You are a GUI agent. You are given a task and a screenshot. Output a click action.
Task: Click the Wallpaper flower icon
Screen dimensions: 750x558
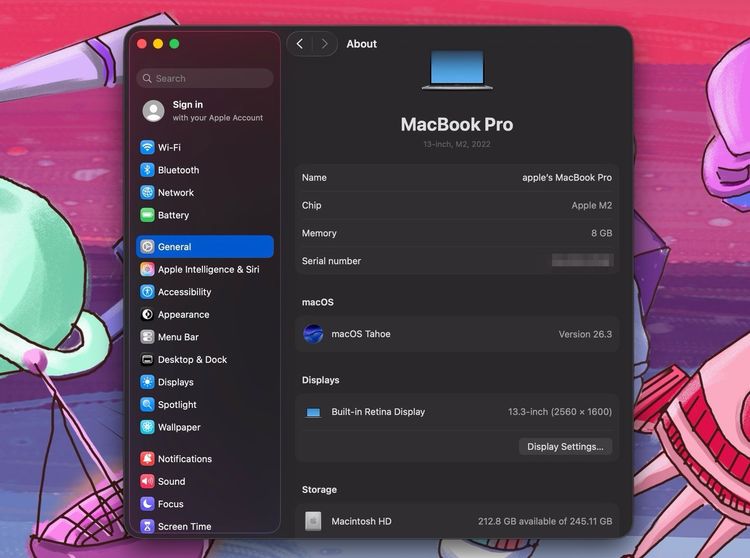[147, 427]
